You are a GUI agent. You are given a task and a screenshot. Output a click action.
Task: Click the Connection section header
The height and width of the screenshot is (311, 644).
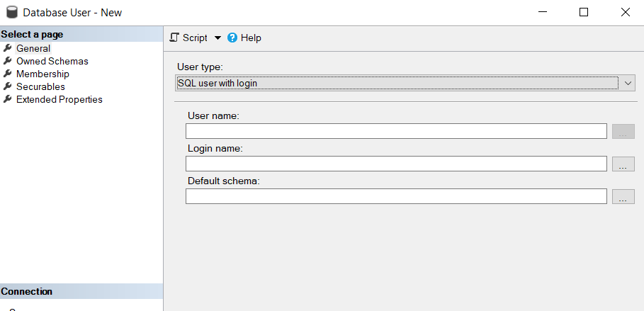pyautogui.click(x=81, y=291)
